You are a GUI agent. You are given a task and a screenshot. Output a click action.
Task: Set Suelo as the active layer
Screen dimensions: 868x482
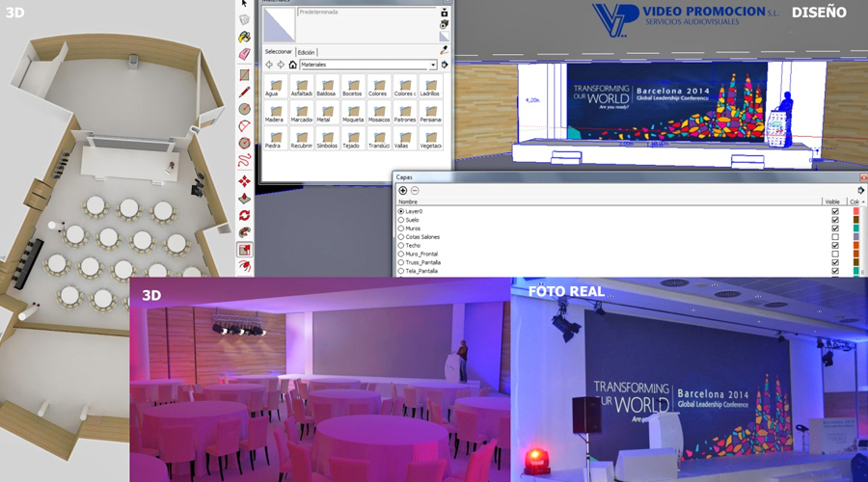[401, 220]
